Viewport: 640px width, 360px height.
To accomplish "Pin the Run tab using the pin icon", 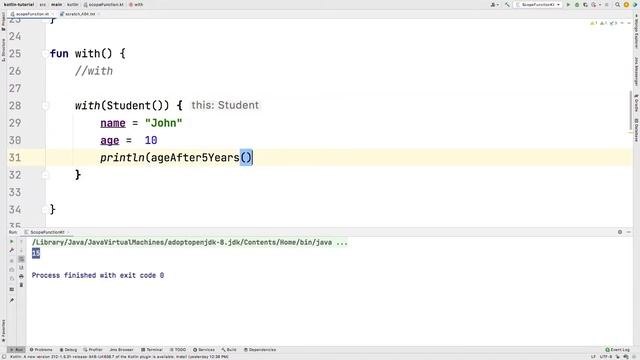I will point(11,300).
